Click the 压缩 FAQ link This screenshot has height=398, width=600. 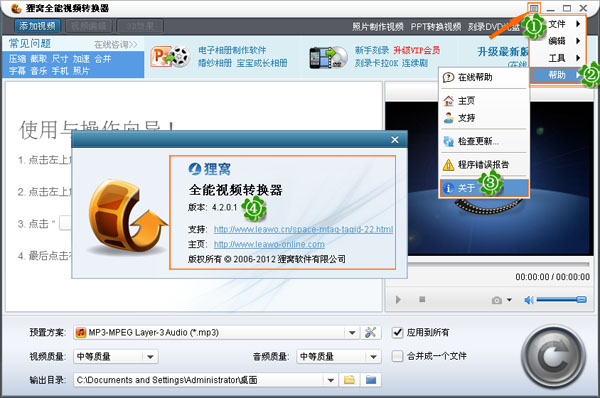(x=18, y=59)
